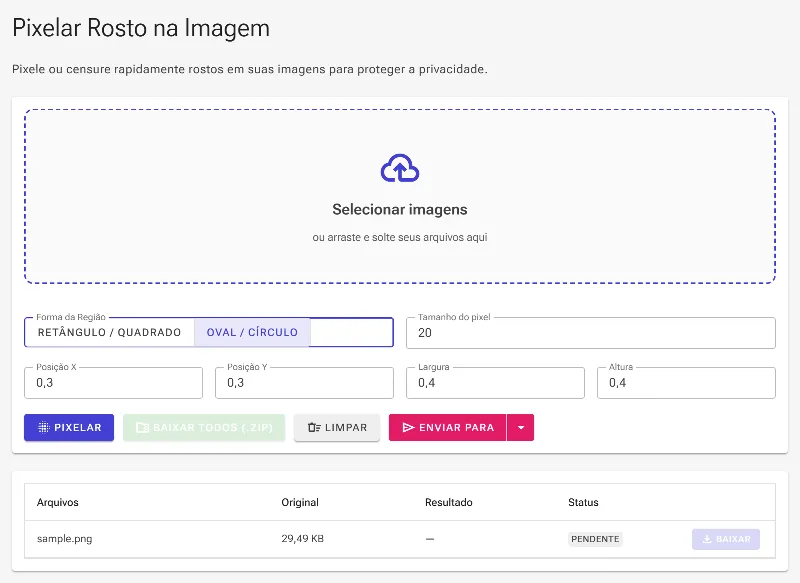
Task: Click the Pixelar Rosto na Imagem title
Action: (141, 28)
